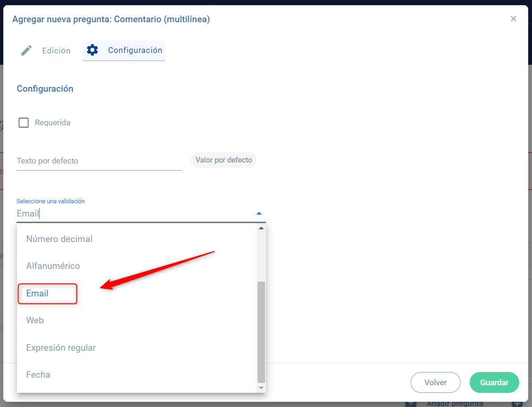
Task: Pick Email in the validation list
Action: pos(37,294)
